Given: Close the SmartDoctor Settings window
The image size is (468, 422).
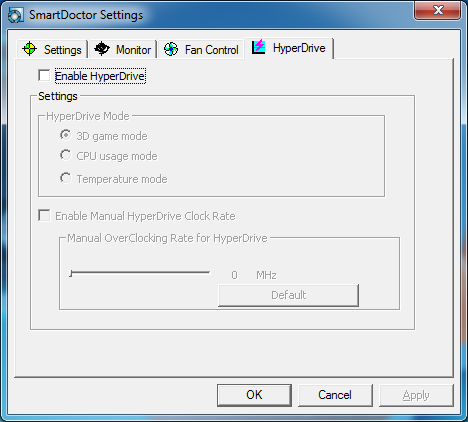Looking at the screenshot, I should (x=437, y=11).
